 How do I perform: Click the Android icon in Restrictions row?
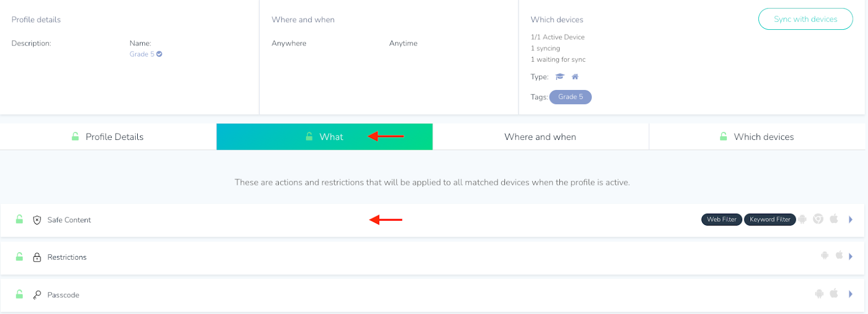pos(825,255)
